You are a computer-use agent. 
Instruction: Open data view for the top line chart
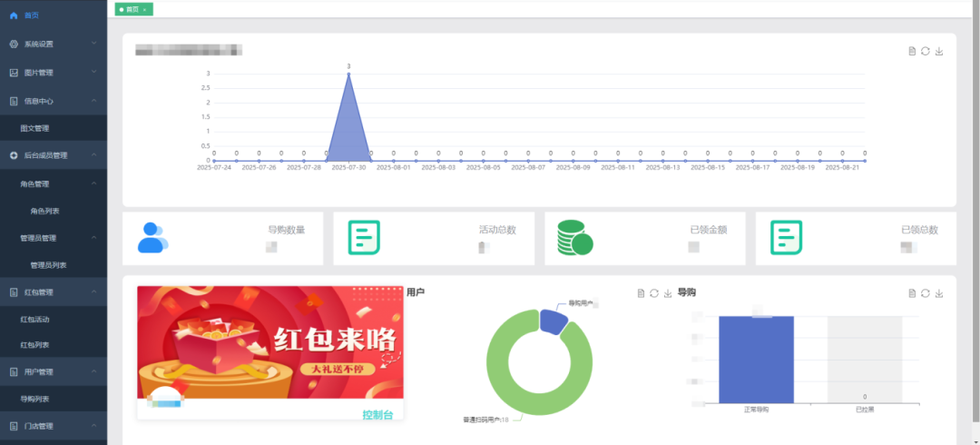[x=912, y=51]
